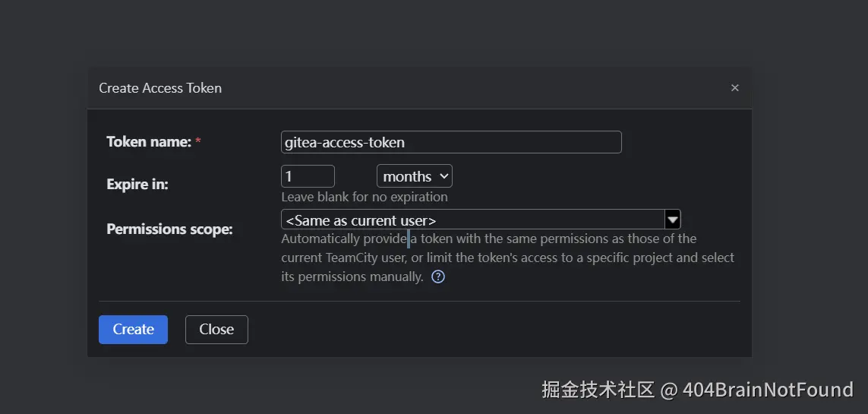Close the Create Access Token dialog with X
The image size is (868, 414).
(x=734, y=88)
